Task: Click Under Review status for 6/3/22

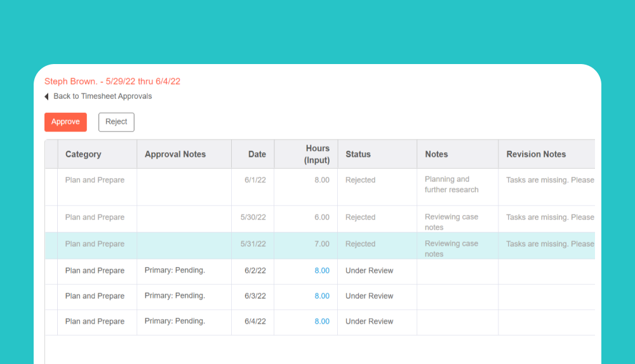Action: pos(370,296)
